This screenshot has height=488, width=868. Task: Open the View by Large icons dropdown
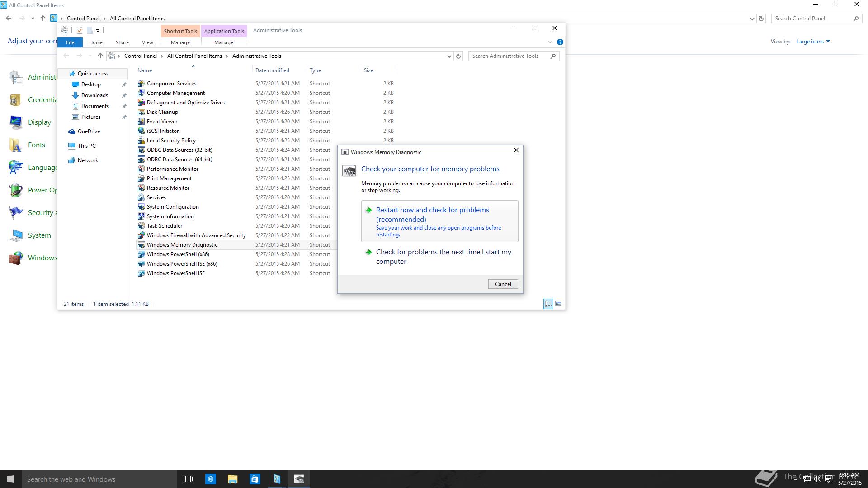point(813,42)
